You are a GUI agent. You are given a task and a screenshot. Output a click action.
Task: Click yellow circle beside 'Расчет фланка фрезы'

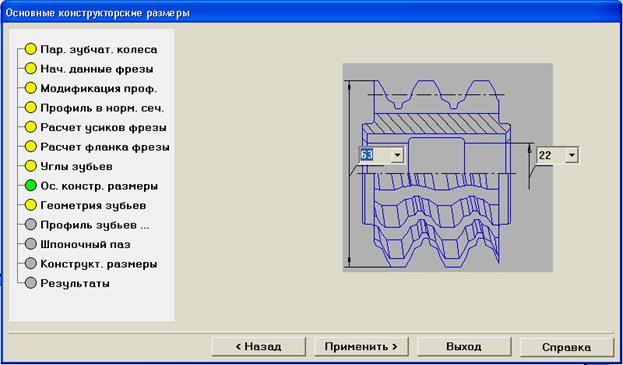pyautogui.click(x=31, y=147)
